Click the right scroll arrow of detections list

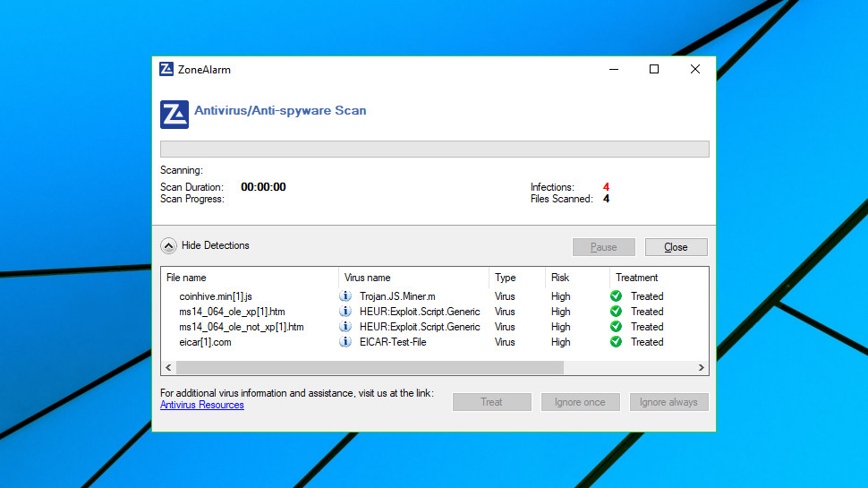701,367
